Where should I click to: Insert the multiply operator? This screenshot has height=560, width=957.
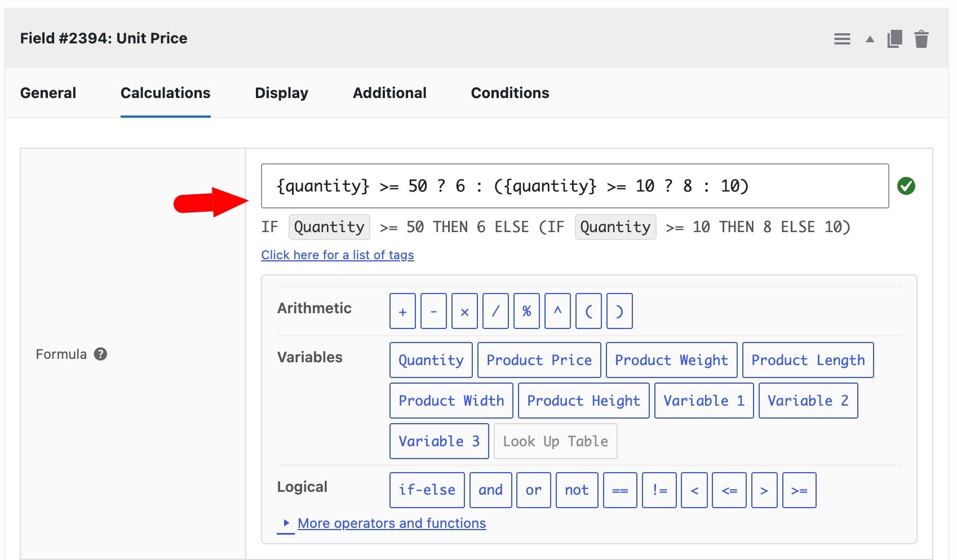click(x=464, y=311)
